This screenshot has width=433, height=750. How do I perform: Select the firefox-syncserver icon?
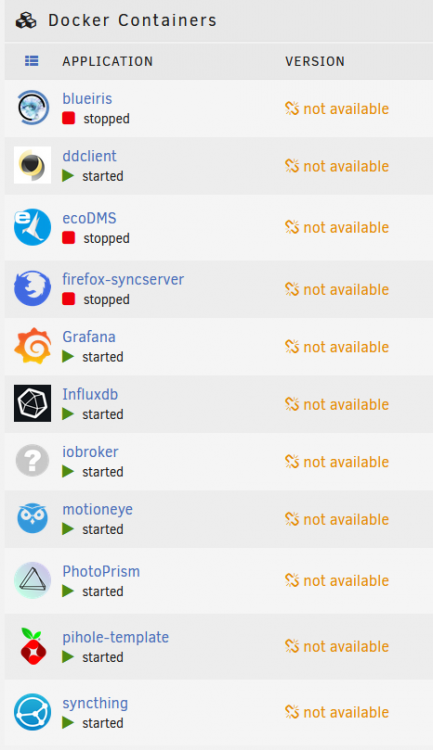pyautogui.click(x=33, y=288)
